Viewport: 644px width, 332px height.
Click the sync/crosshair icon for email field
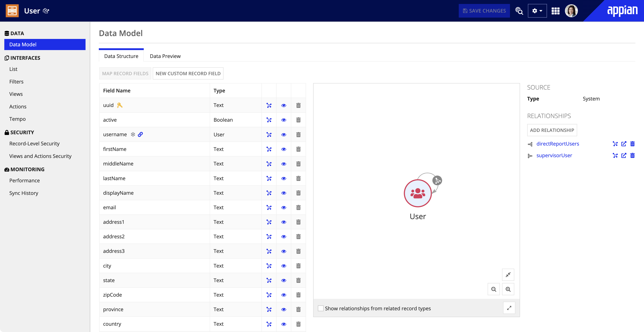[x=269, y=207]
